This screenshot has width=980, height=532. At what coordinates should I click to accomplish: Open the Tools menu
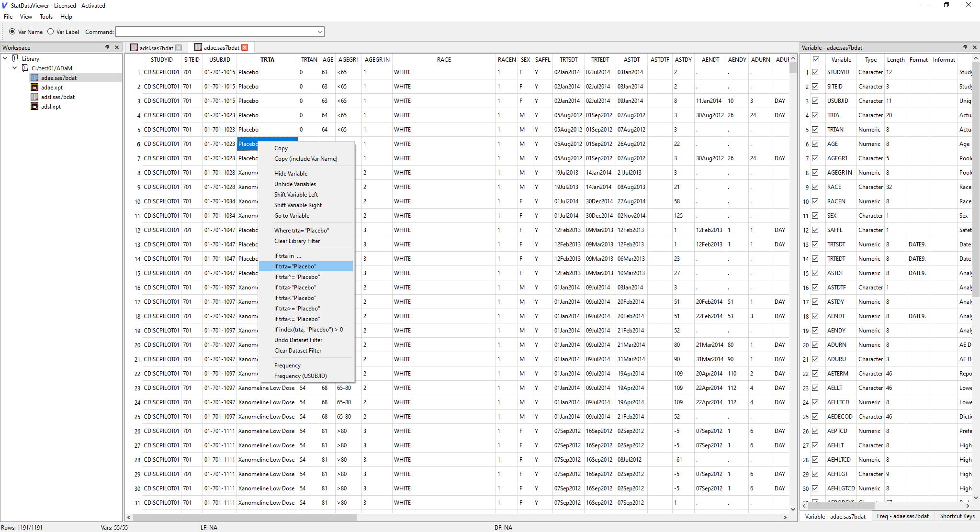click(x=46, y=17)
